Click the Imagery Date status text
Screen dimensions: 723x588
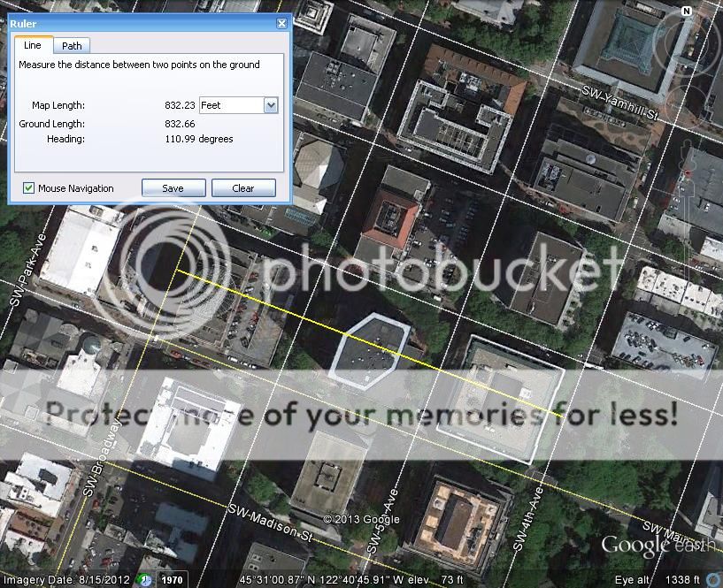click(60, 580)
